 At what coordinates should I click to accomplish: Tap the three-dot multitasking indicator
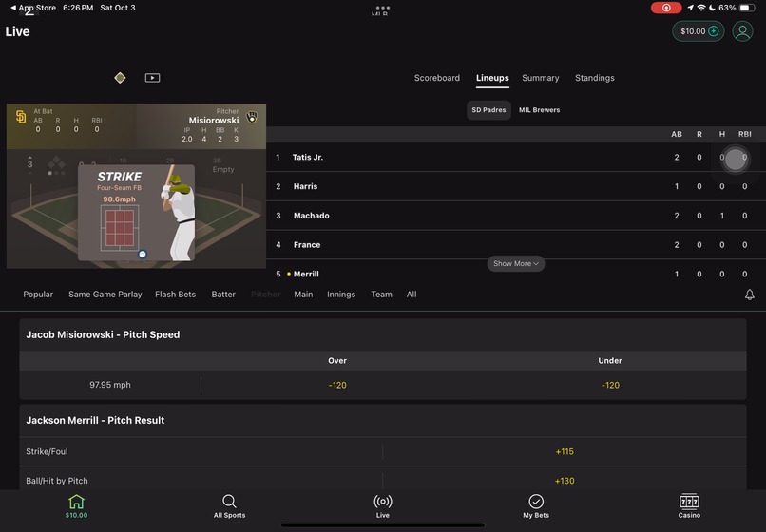click(x=382, y=8)
